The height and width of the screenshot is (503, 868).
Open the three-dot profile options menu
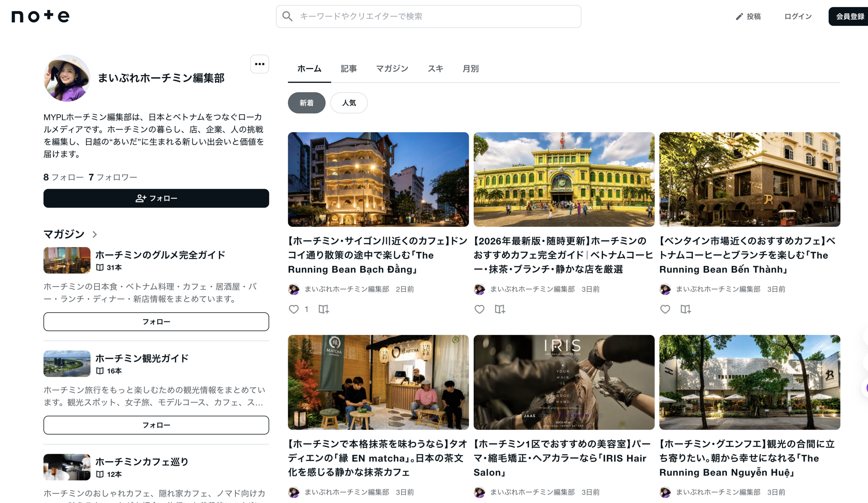click(260, 64)
